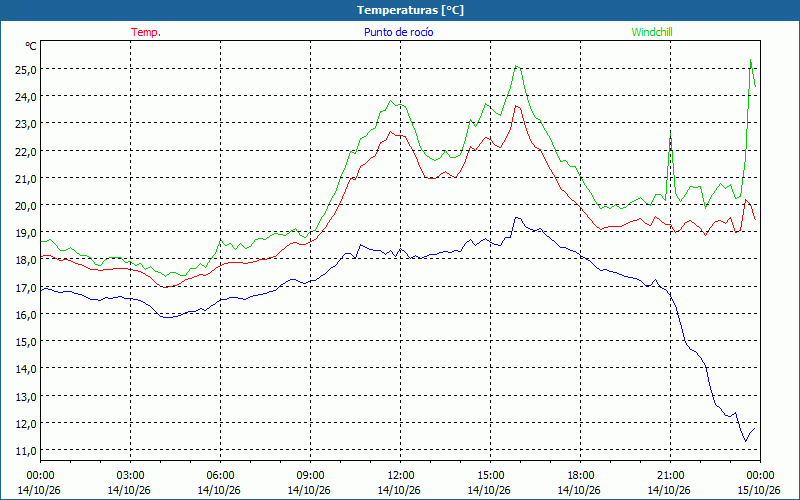Click the 24,0 y-axis value

26,96
